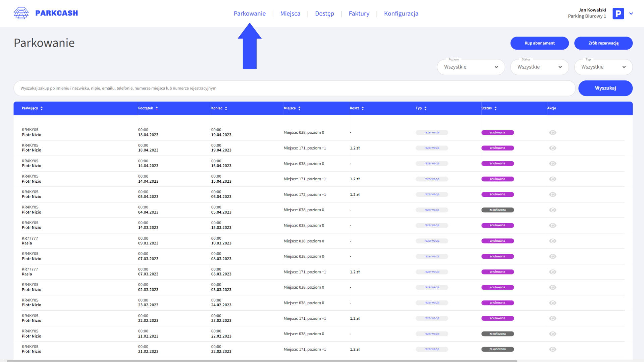This screenshot has width=644, height=362.
Task: Go to the Miejsca tab
Action: tap(290, 14)
